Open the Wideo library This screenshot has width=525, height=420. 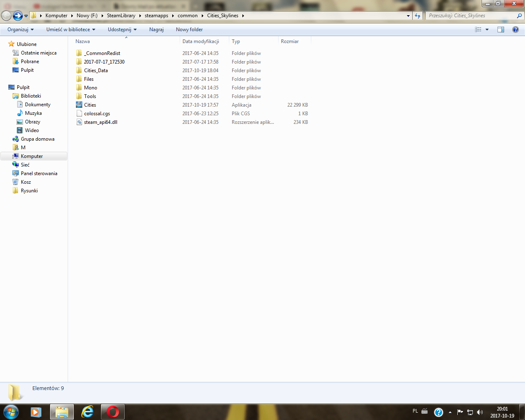[x=32, y=130]
